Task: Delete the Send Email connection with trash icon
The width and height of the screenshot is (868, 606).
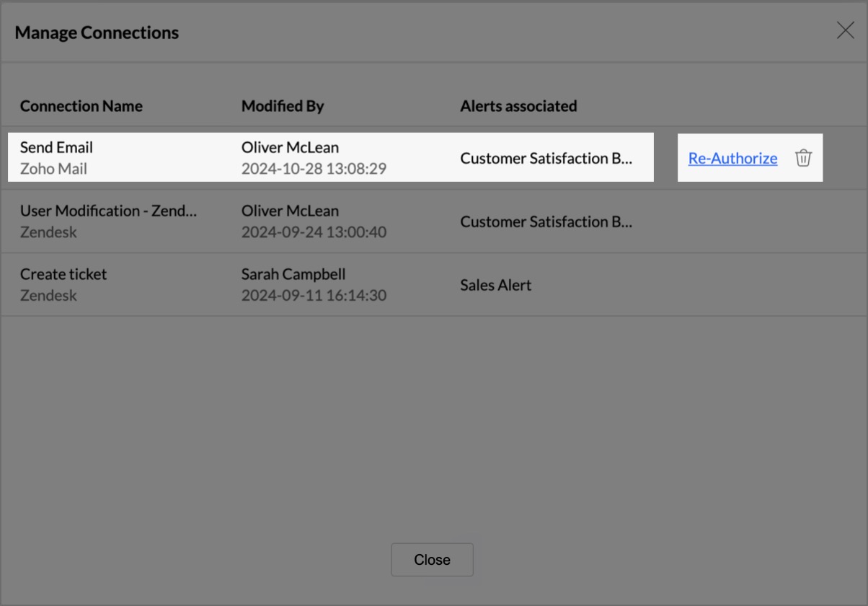Action: 803,158
